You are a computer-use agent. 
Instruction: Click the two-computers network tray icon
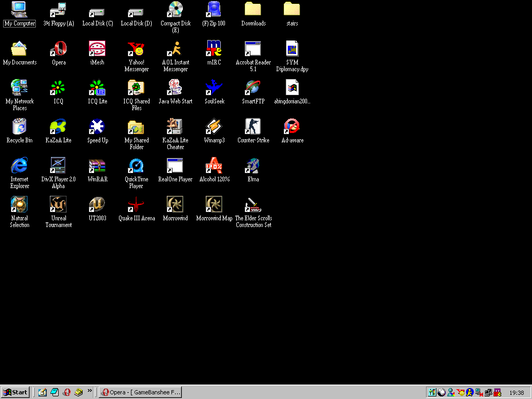[x=488, y=393]
